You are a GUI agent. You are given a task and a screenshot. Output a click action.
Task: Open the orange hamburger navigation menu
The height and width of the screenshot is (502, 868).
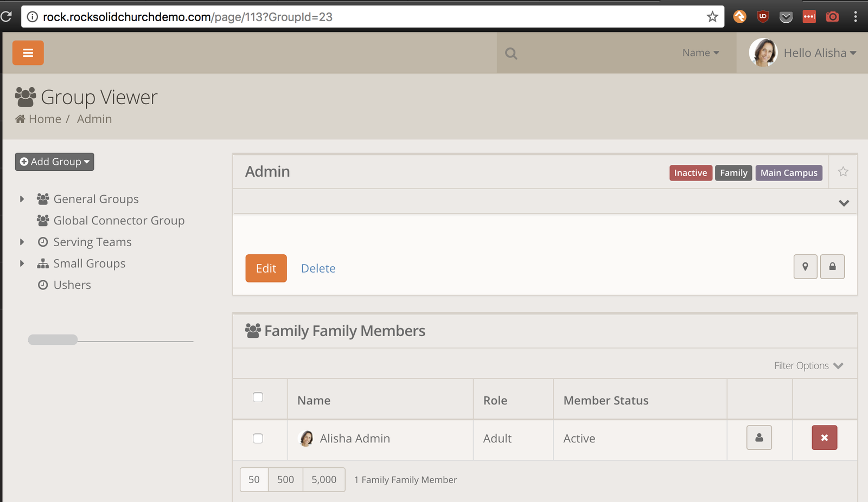click(28, 53)
